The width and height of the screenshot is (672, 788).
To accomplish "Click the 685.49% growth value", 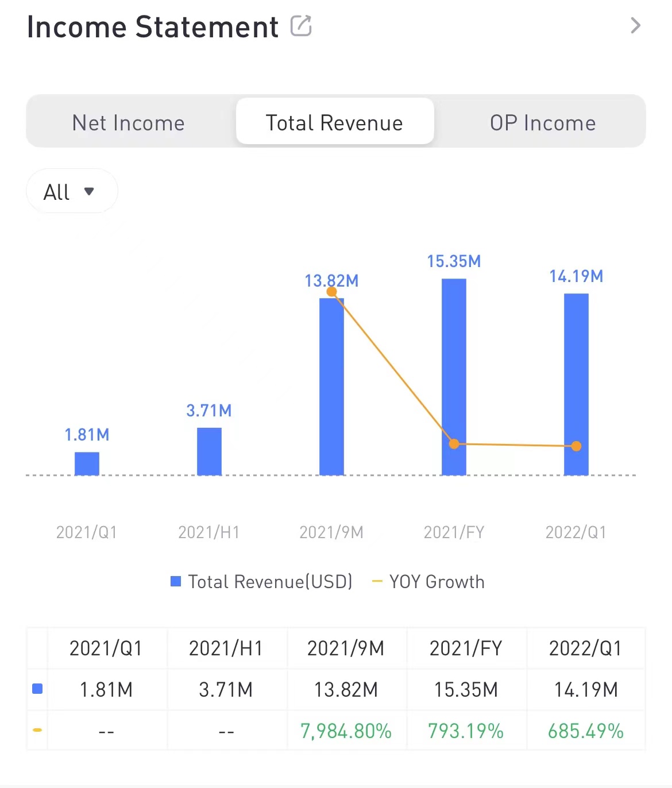I will 585,731.
